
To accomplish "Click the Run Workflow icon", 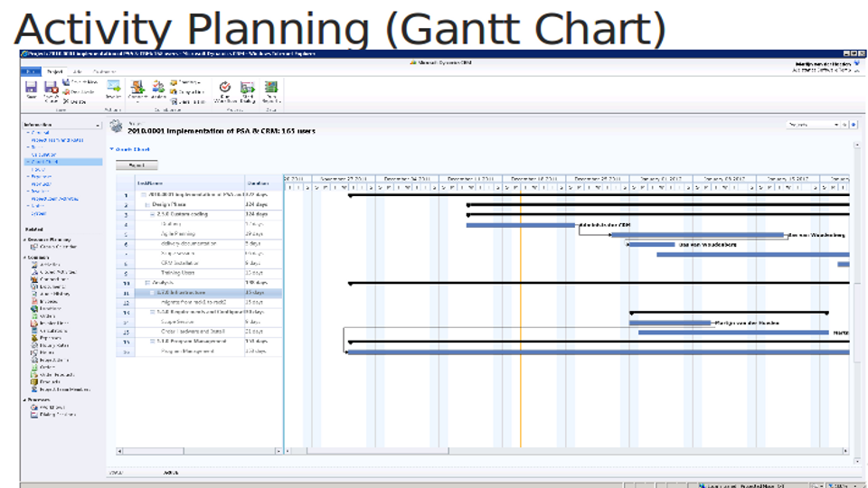I will (x=224, y=89).
